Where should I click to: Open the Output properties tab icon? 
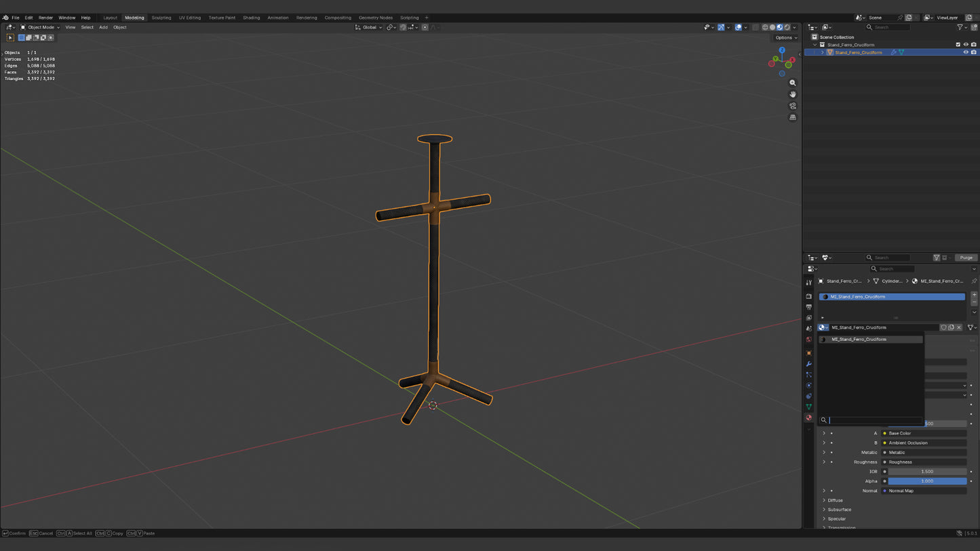[x=808, y=307]
